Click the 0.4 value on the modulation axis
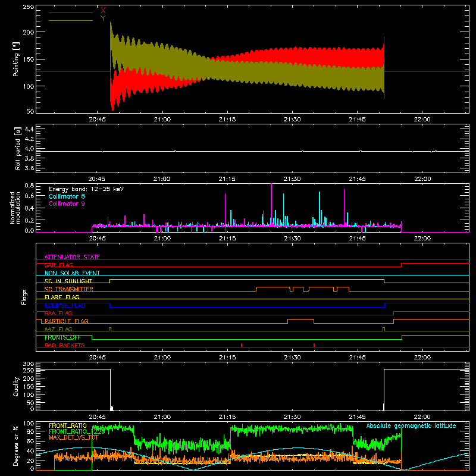This screenshot has height=476, width=476. tap(29, 208)
